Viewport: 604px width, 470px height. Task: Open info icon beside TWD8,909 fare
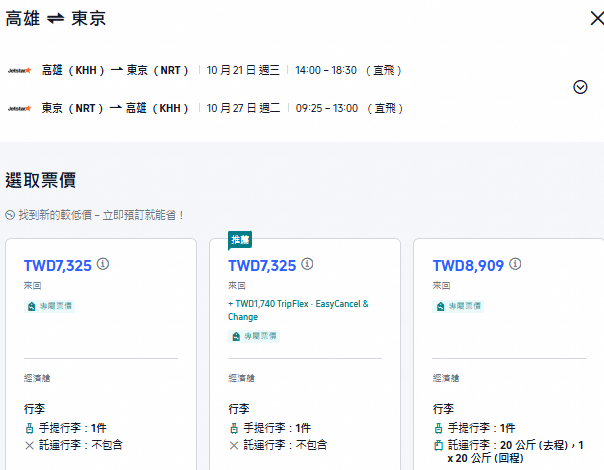pos(515,264)
